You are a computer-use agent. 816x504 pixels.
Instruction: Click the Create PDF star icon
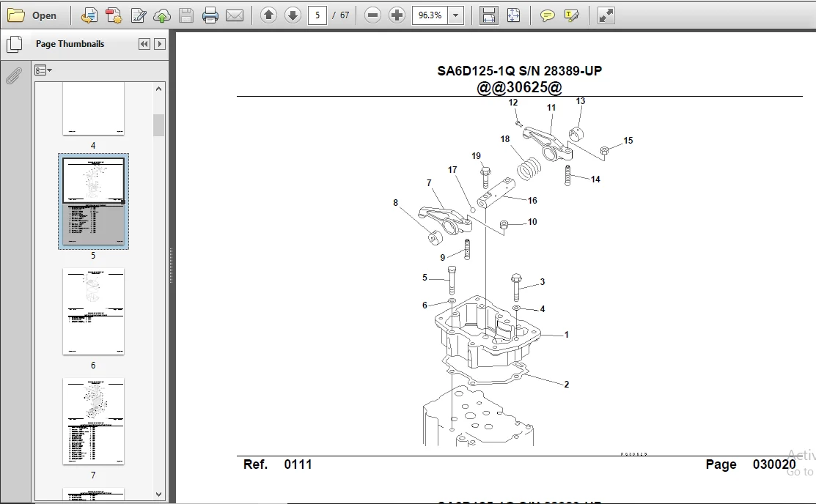pos(114,15)
